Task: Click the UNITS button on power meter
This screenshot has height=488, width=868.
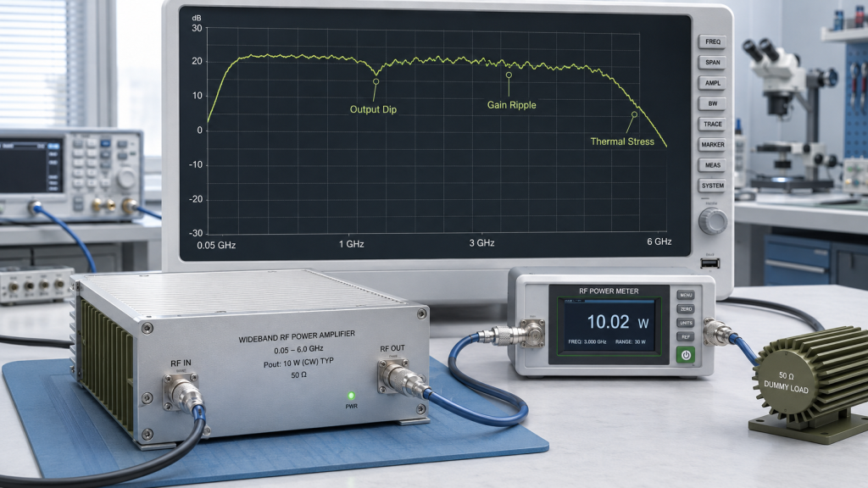Action: coord(685,323)
